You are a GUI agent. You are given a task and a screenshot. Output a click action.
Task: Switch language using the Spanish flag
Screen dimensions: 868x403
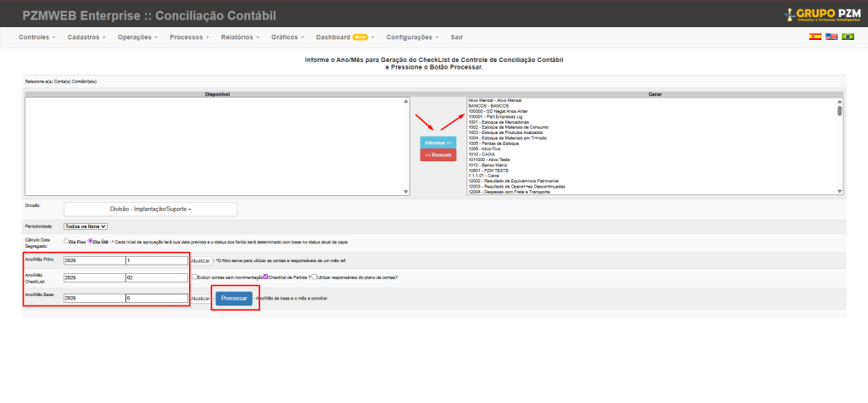[x=815, y=37]
